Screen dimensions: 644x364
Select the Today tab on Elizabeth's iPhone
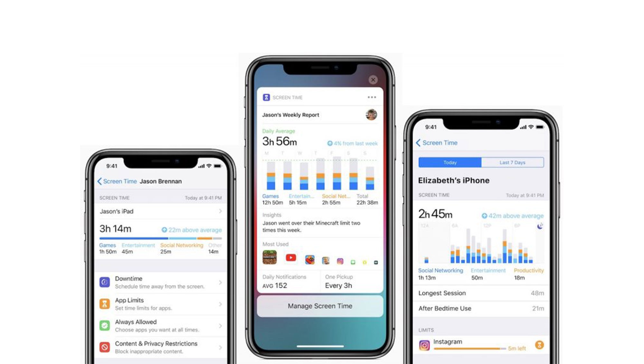pos(450,162)
